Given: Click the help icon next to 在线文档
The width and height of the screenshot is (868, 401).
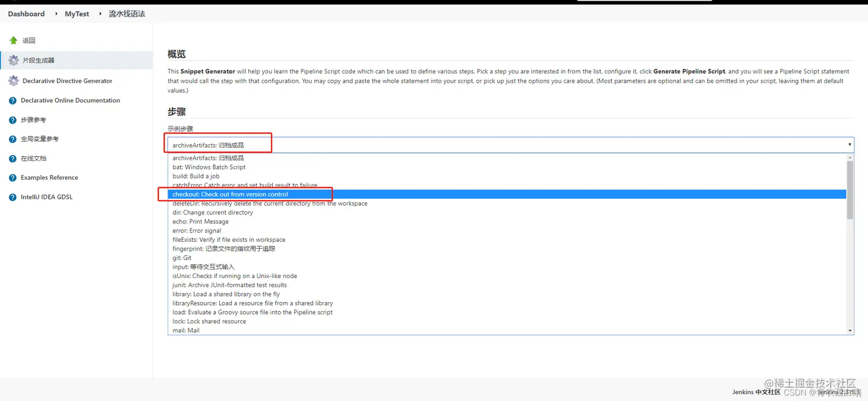Looking at the screenshot, I should (x=13, y=159).
